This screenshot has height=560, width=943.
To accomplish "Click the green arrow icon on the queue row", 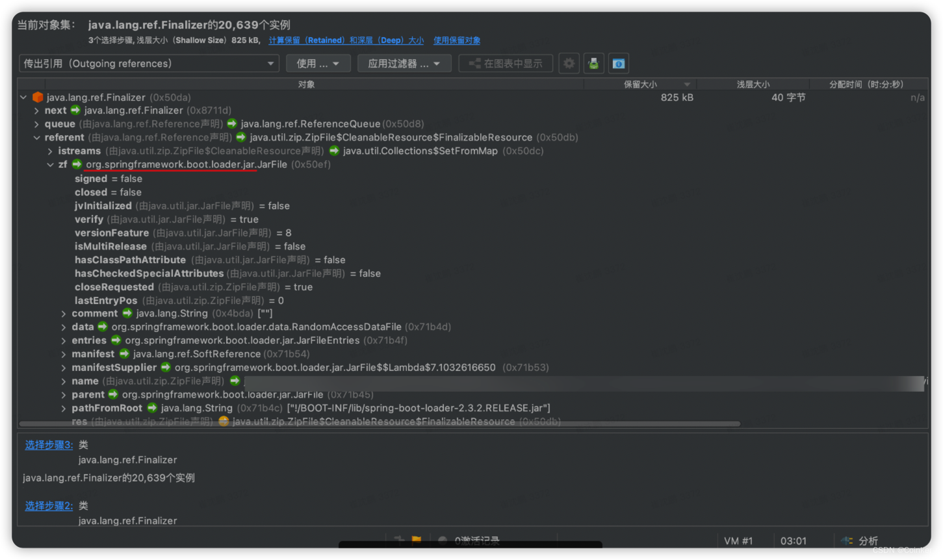I will tap(232, 123).
